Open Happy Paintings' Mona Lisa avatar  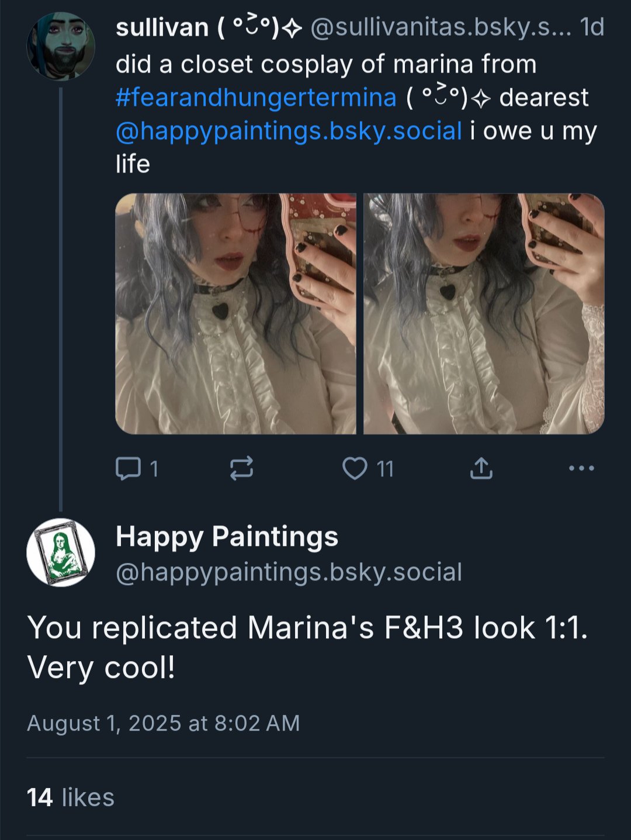pos(61,552)
